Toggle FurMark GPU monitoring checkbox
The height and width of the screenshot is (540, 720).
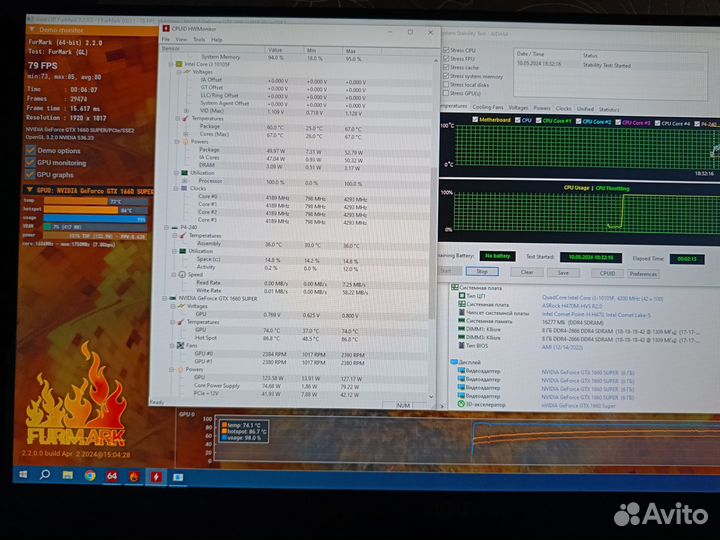click(x=31, y=163)
